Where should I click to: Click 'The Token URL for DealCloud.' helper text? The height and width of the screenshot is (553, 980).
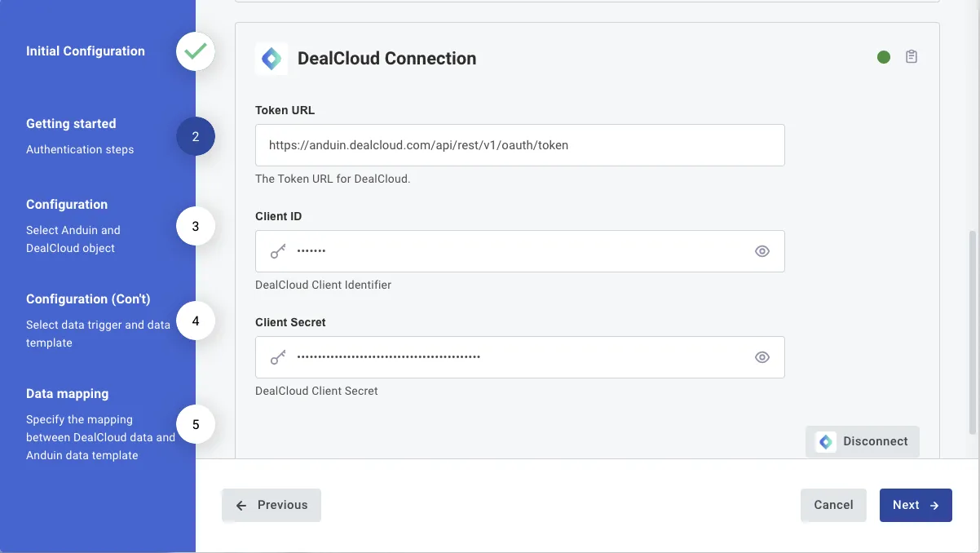click(x=333, y=179)
